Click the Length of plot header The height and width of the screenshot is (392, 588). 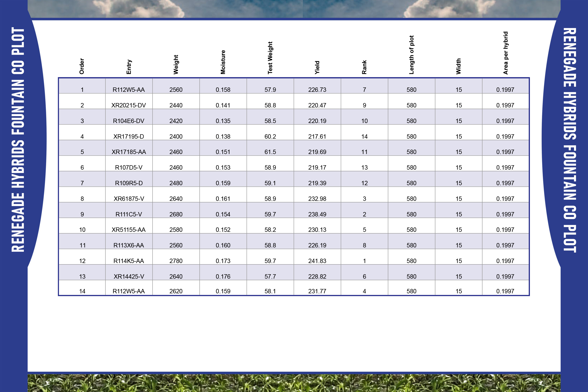[x=411, y=55]
